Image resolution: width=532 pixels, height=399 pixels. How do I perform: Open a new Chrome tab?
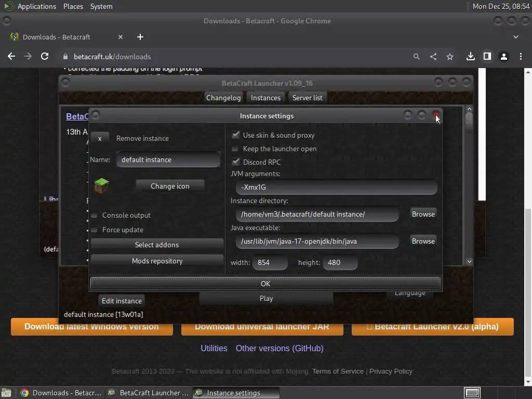(140, 37)
